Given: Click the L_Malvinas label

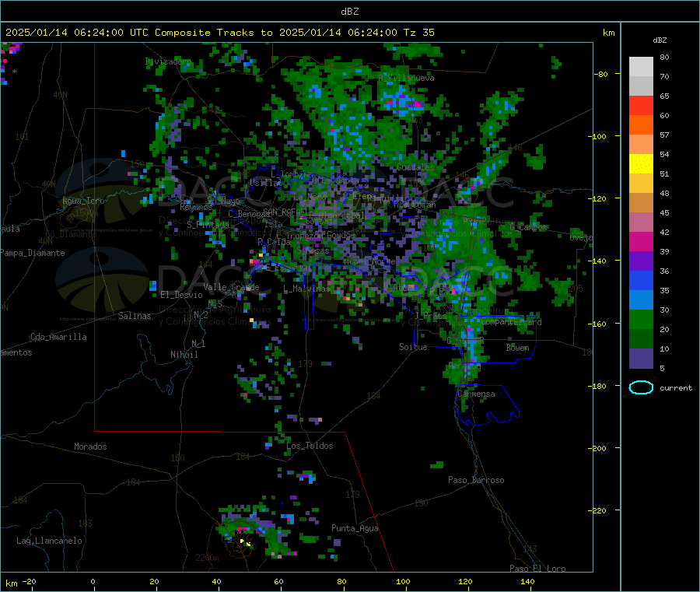Looking at the screenshot, I should coord(306,289).
